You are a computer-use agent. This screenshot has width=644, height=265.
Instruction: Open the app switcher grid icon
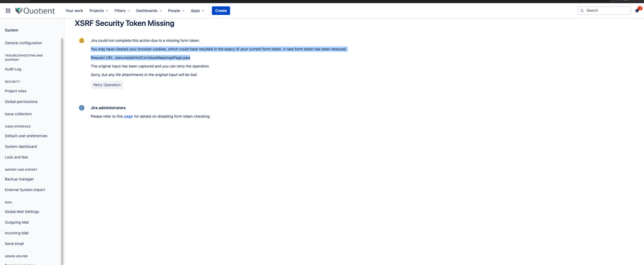click(8, 11)
